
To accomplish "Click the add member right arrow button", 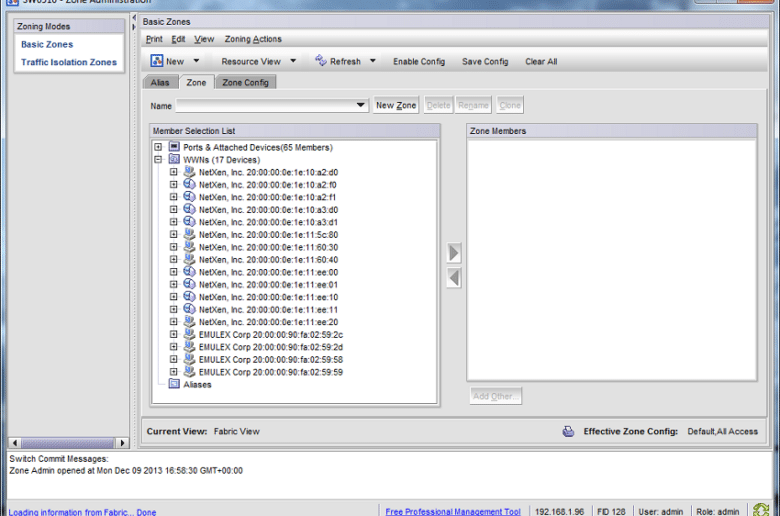I will [454, 253].
